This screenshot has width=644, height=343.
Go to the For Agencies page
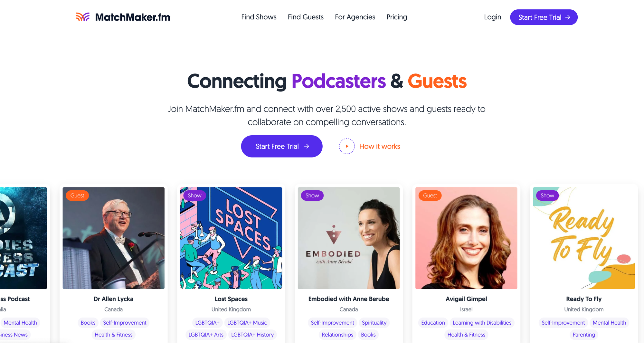pos(355,17)
